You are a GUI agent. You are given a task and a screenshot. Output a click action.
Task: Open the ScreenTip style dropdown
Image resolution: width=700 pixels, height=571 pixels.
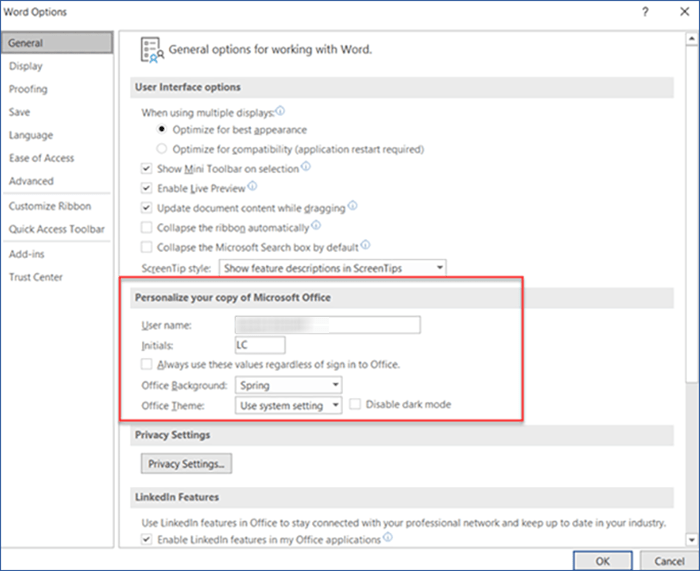(x=333, y=268)
